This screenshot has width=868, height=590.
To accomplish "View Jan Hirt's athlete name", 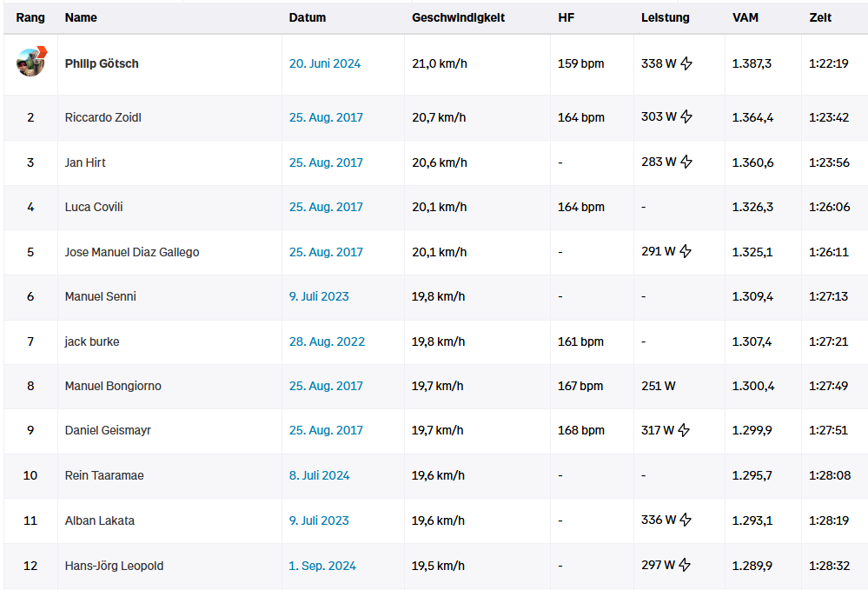I will 85,162.
